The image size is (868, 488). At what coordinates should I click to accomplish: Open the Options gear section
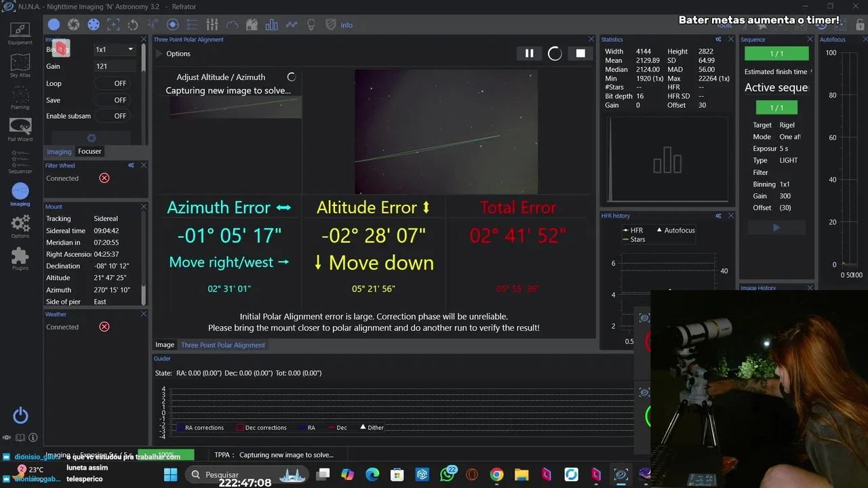pos(20,226)
